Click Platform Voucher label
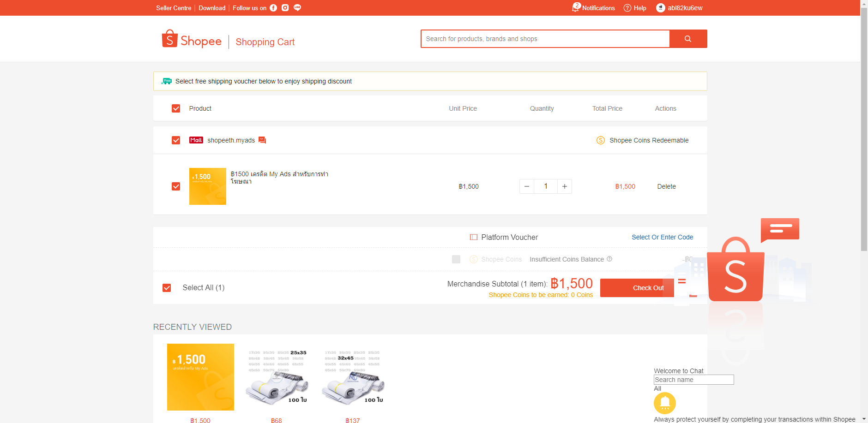The image size is (868, 423). [510, 237]
